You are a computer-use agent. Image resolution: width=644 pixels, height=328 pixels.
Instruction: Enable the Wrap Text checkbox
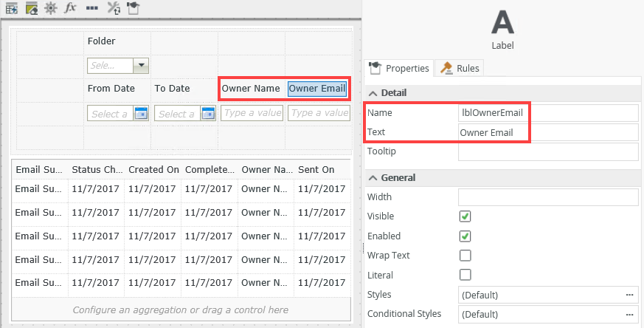465,256
